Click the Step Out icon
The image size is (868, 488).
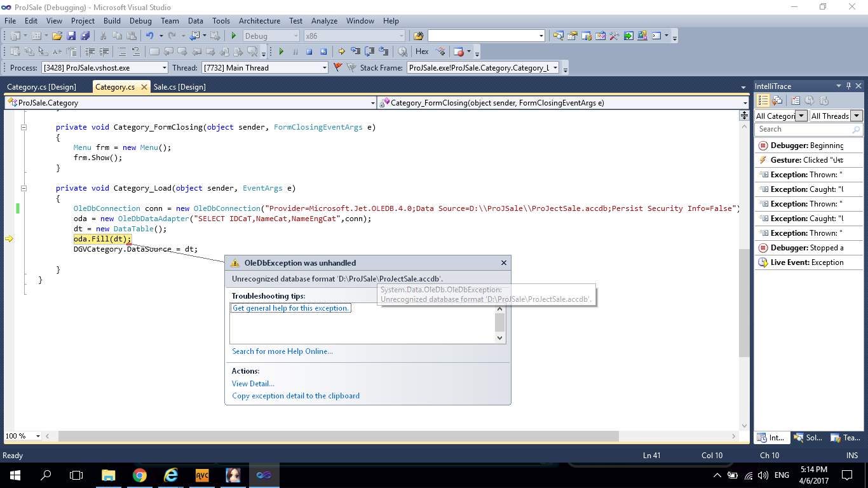(x=383, y=51)
